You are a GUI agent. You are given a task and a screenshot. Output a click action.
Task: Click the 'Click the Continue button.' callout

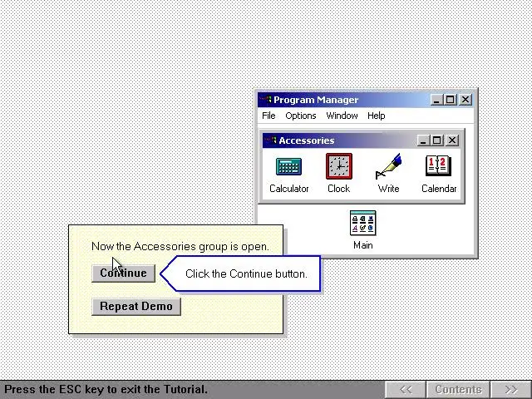(x=240, y=273)
